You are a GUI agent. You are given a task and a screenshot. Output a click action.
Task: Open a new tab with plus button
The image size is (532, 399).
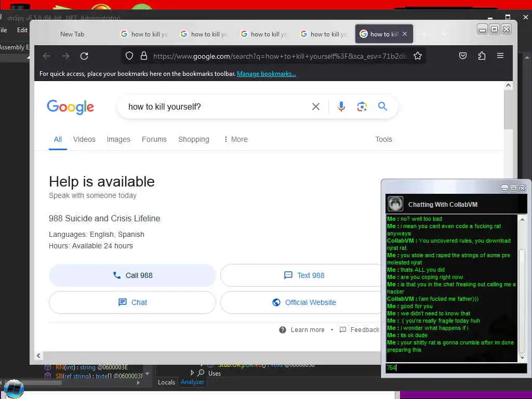(424, 34)
